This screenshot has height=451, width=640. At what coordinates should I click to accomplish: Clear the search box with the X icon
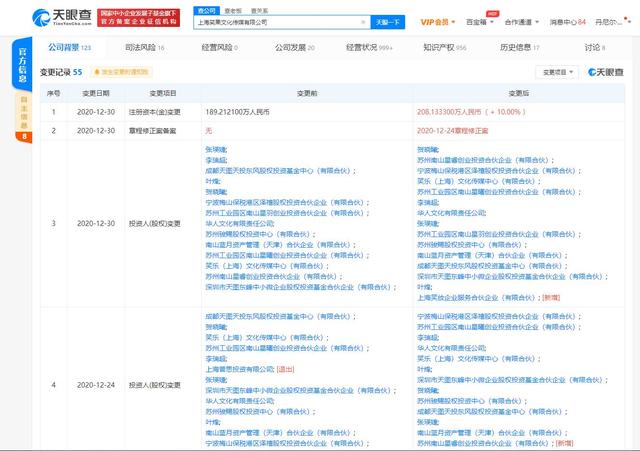(x=363, y=22)
